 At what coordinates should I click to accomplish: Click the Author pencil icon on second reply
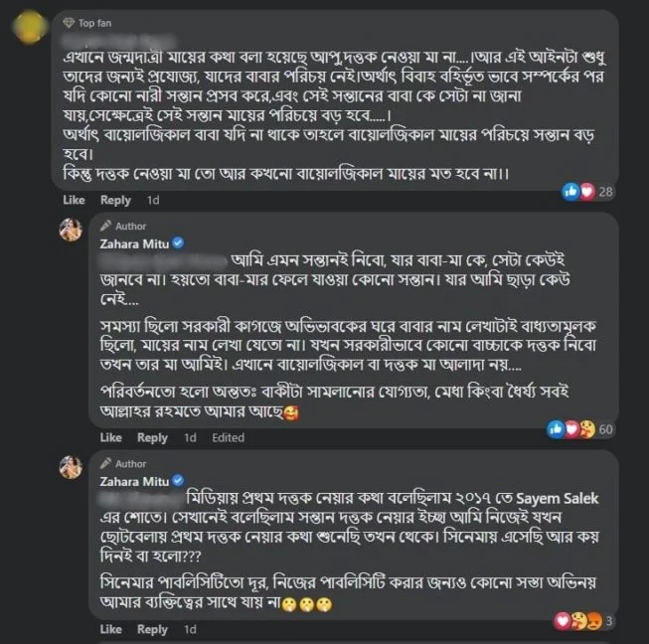tap(105, 463)
